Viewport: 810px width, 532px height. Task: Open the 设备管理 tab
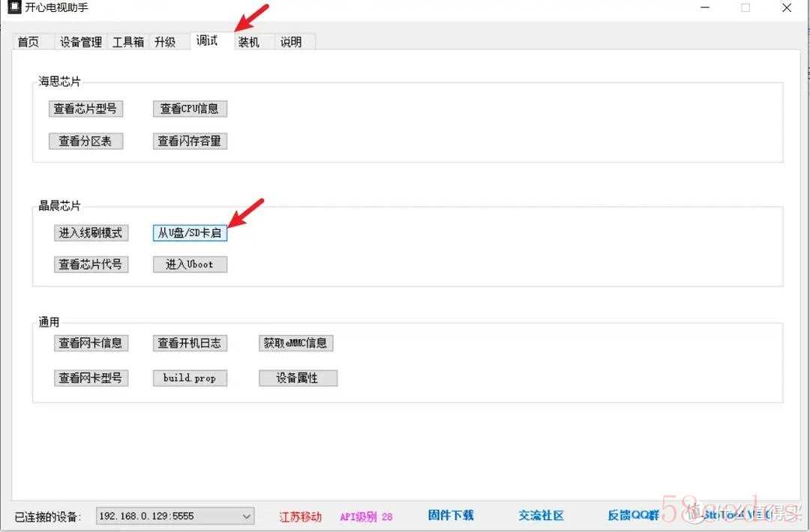[80, 42]
